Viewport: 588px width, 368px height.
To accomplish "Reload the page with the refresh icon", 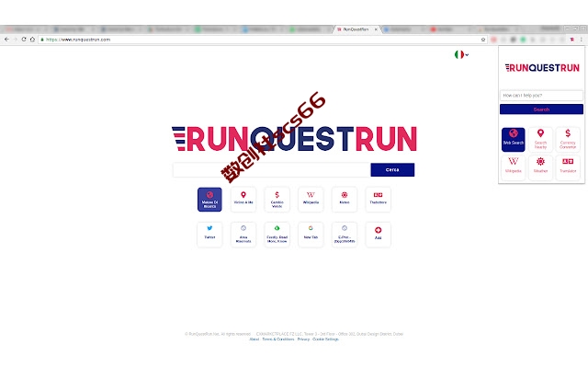I will [24, 40].
